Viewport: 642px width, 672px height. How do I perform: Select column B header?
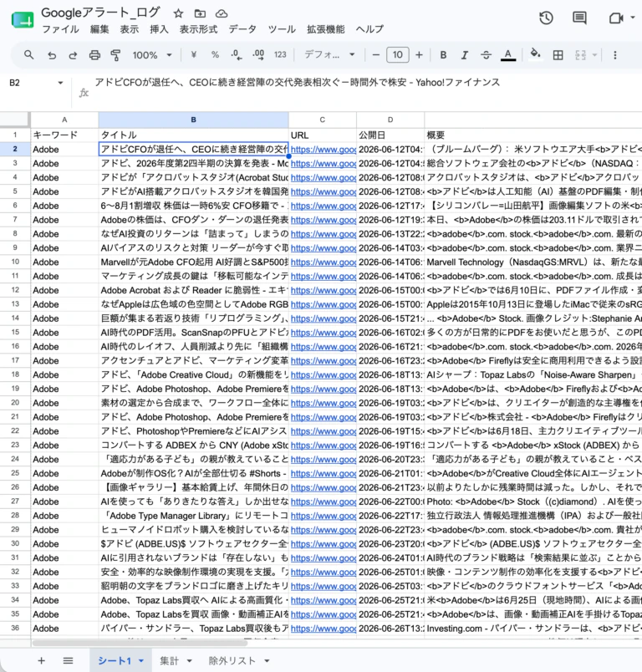193,120
